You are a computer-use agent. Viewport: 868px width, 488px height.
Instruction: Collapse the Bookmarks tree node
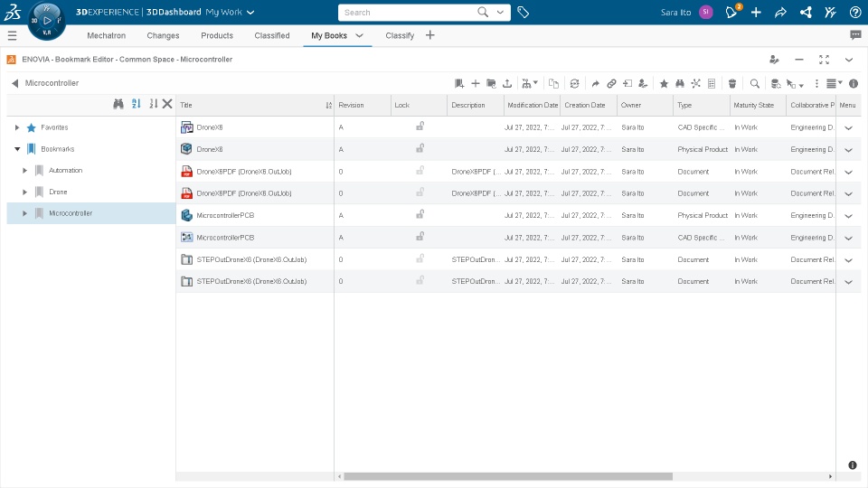17,149
